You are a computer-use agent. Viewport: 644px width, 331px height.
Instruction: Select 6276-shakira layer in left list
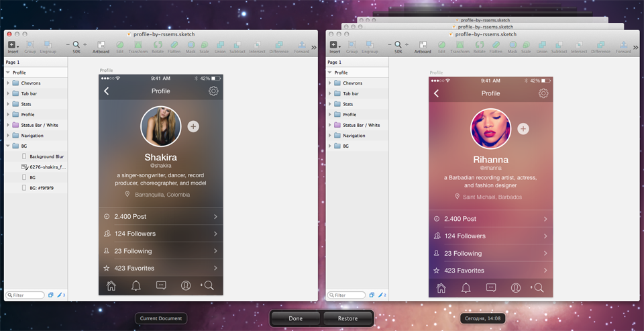pos(36,167)
